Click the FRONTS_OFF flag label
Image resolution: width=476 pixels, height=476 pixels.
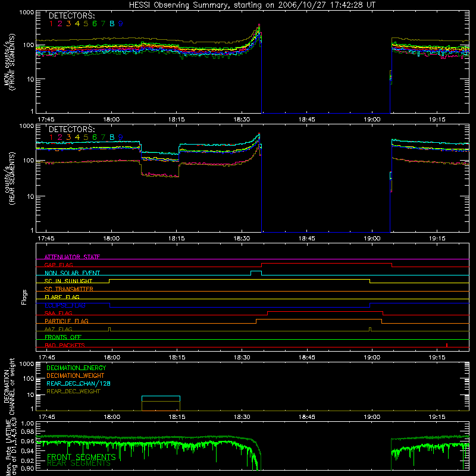(63, 337)
